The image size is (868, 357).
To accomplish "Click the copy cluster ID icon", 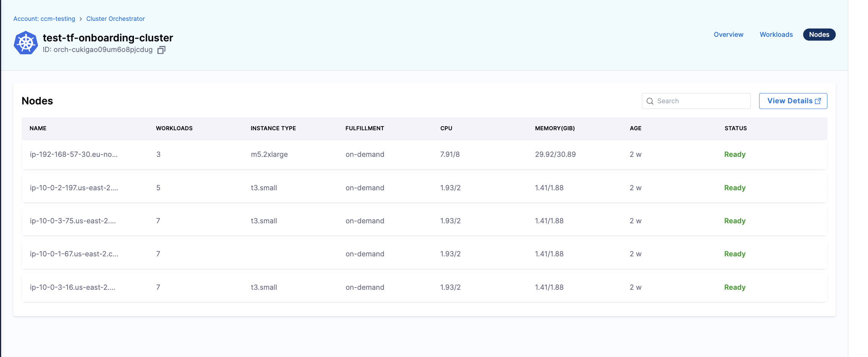I will coord(161,50).
